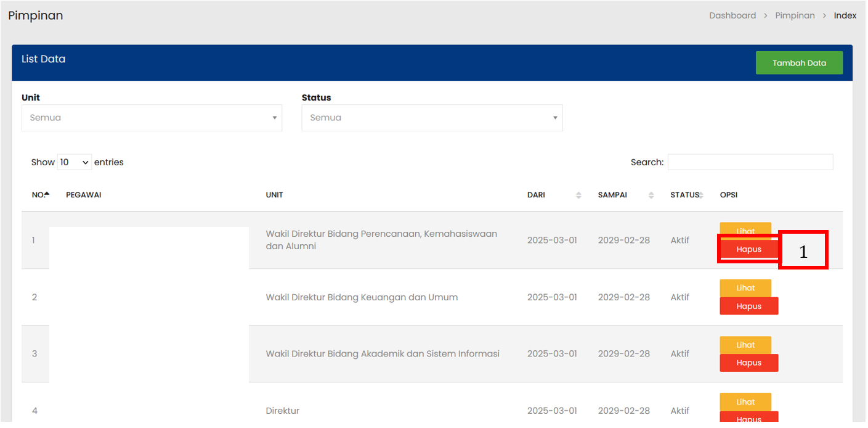Sort by DARI column sort icon

point(578,195)
